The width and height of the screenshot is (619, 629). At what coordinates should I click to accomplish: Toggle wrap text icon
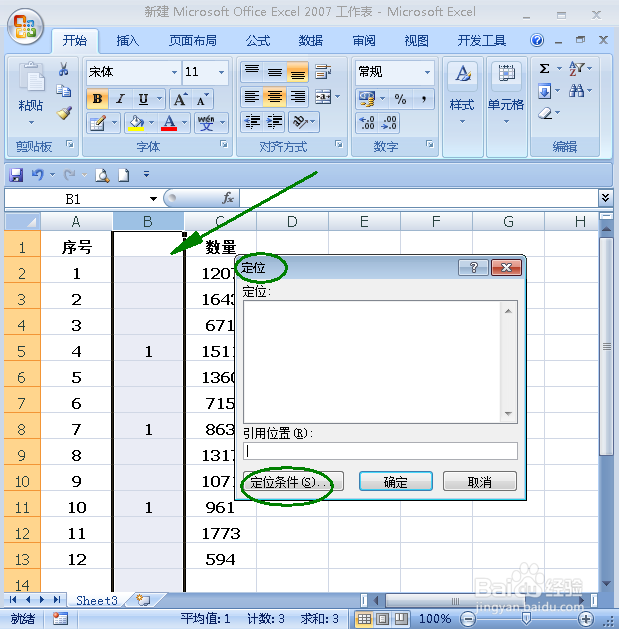pyautogui.click(x=323, y=72)
